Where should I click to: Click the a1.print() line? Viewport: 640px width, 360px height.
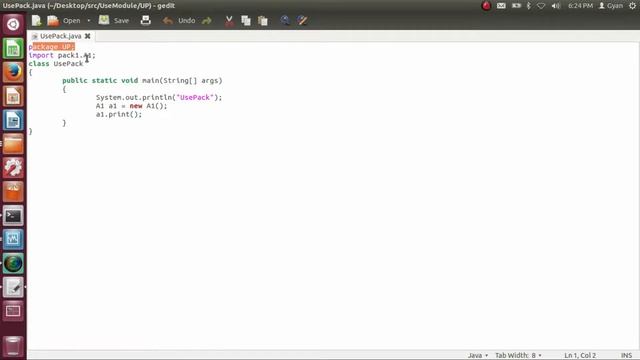coord(119,115)
